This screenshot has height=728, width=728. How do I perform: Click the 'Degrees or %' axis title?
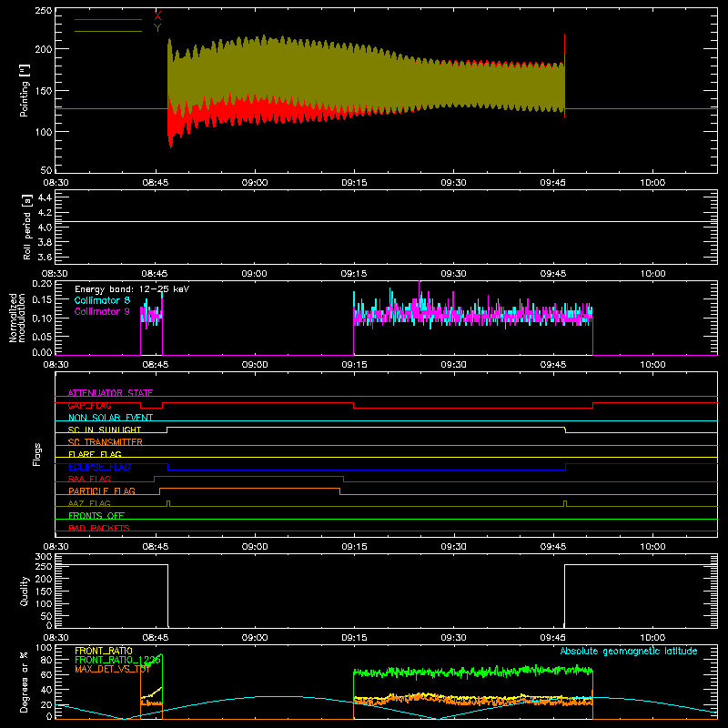24,682
